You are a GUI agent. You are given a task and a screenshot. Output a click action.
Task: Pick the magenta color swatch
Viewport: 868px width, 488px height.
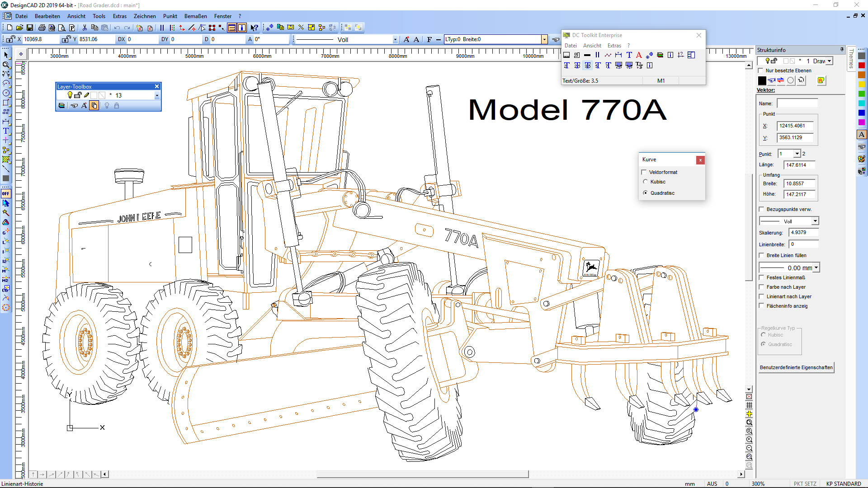[x=862, y=122]
